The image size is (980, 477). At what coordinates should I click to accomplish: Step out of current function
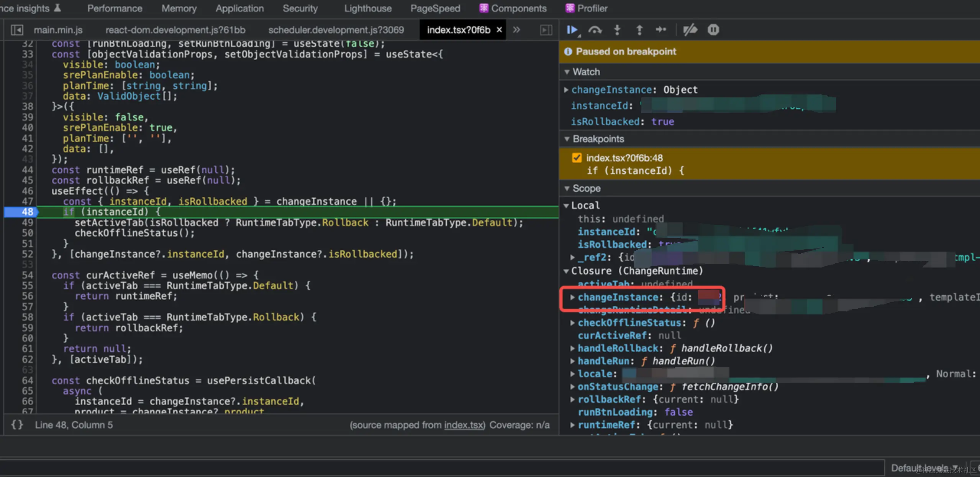tap(639, 30)
